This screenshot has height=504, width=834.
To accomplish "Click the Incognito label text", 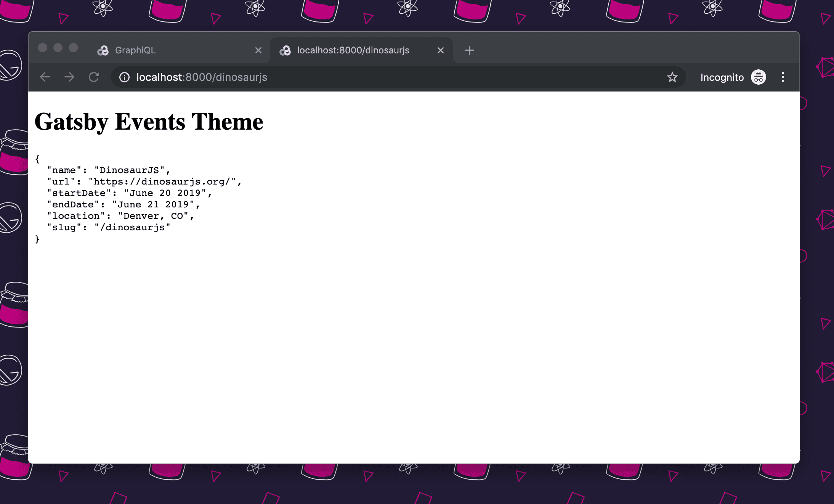I will coord(722,77).
